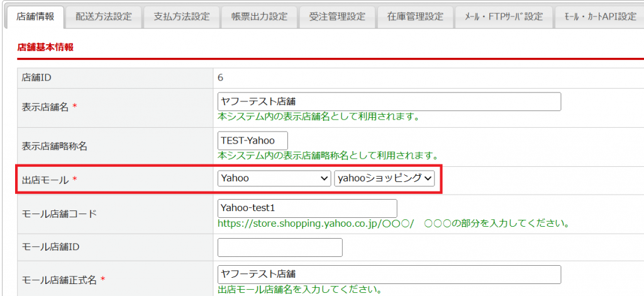Open the yahooショッピング dropdown

point(384,178)
